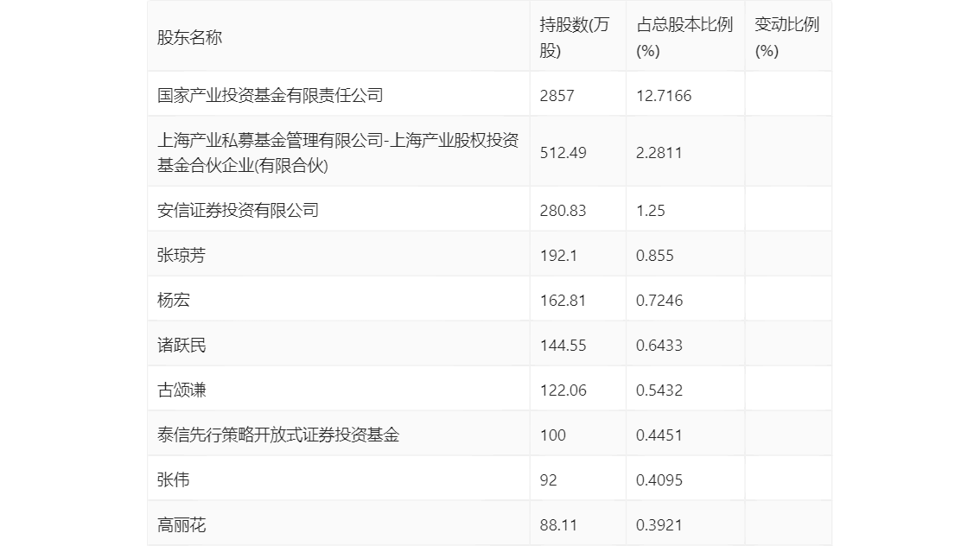This screenshot has height=546, width=980.
Task: Click percentage 0.4095
Action: pyautogui.click(x=659, y=480)
